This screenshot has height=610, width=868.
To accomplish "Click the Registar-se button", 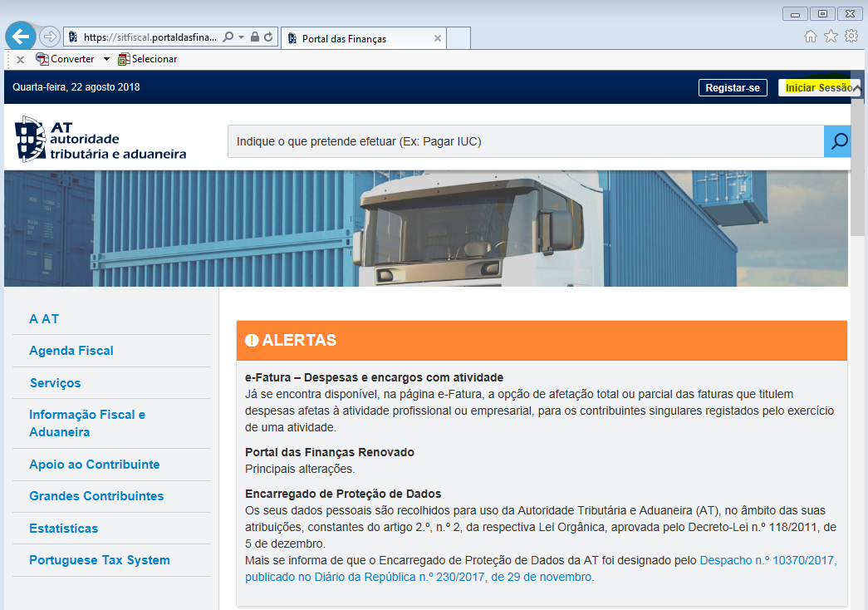I will point(732,88).
